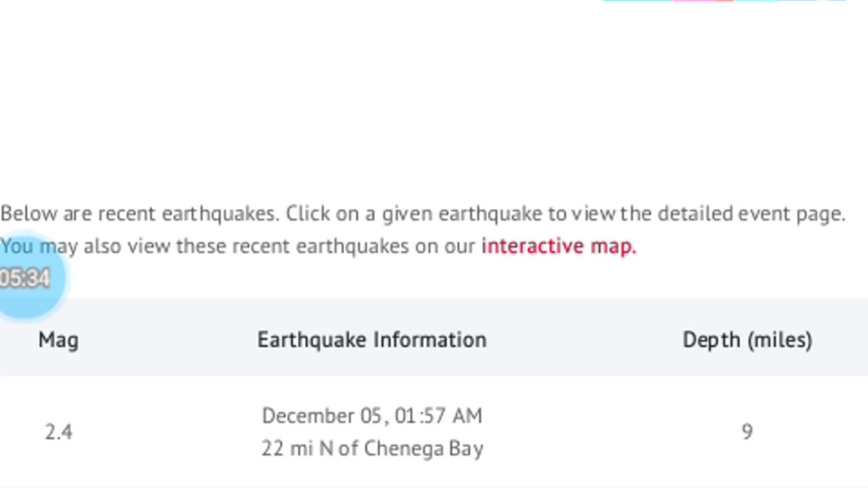Click the 05:34 timestamp overlay
The width and height of the screenshot is (868, 488).
[x=26, y=279]
